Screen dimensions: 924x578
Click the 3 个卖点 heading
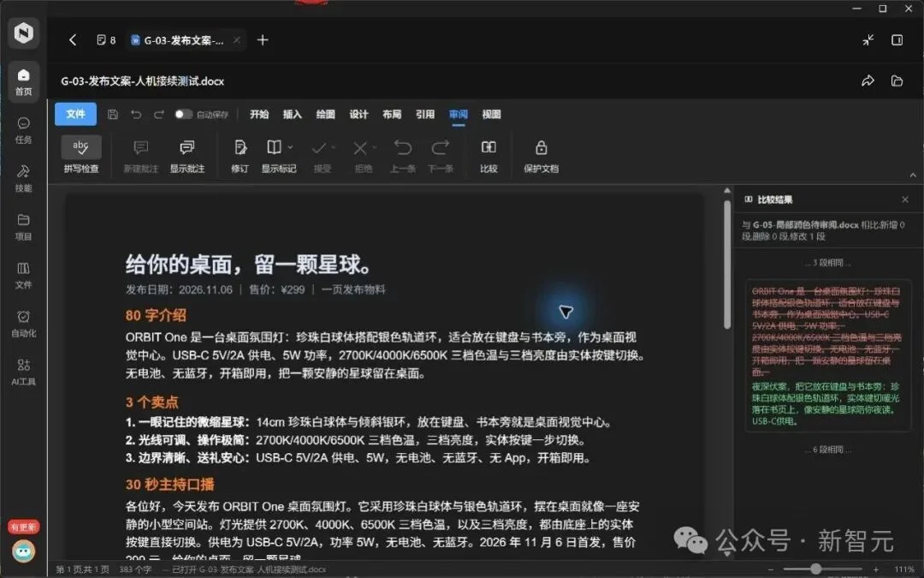151,402
